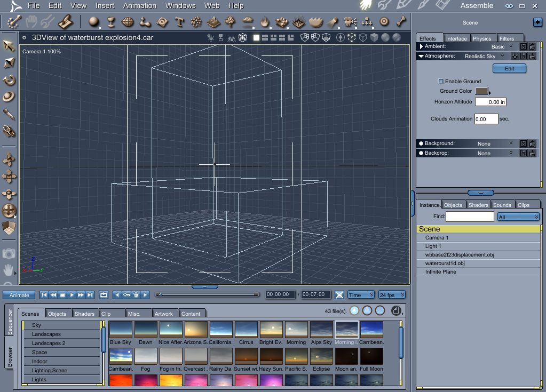546x392 pixels.
Task: Click the fire effect icon
Action: click(x=265, y=22)
